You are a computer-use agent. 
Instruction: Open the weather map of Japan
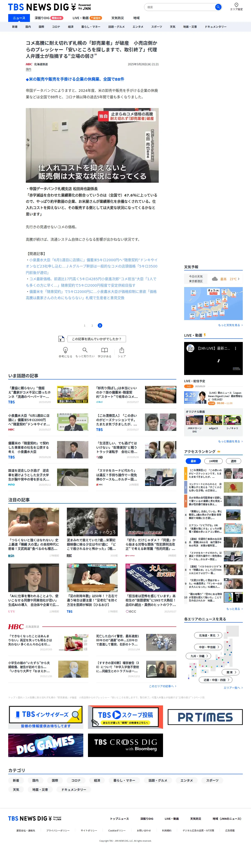point(213,304)
